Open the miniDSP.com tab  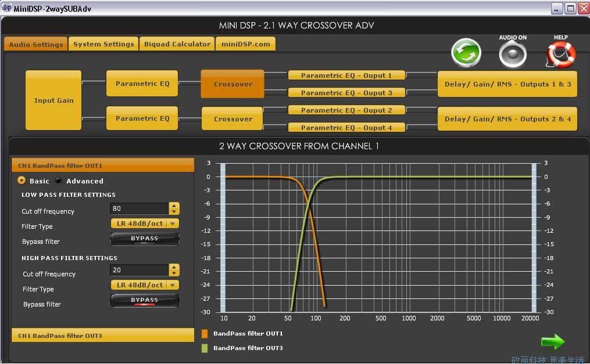pyautogui.click(x=246, y=44)
